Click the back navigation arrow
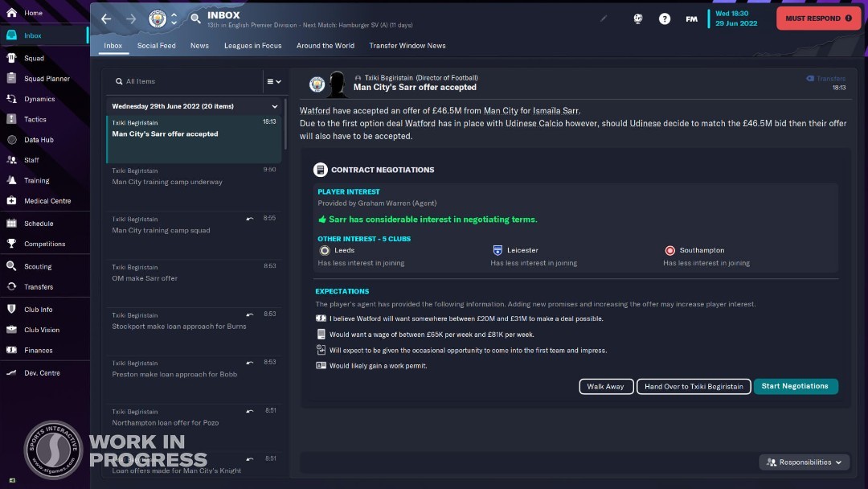Viewport: 868px width, 489px height. tap(106, 18)
